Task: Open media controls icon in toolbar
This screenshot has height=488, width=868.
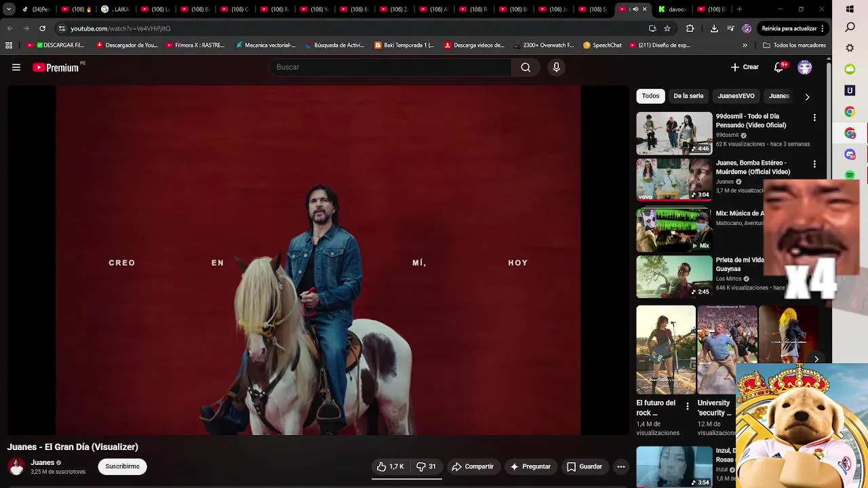Action: click(730, 28)
